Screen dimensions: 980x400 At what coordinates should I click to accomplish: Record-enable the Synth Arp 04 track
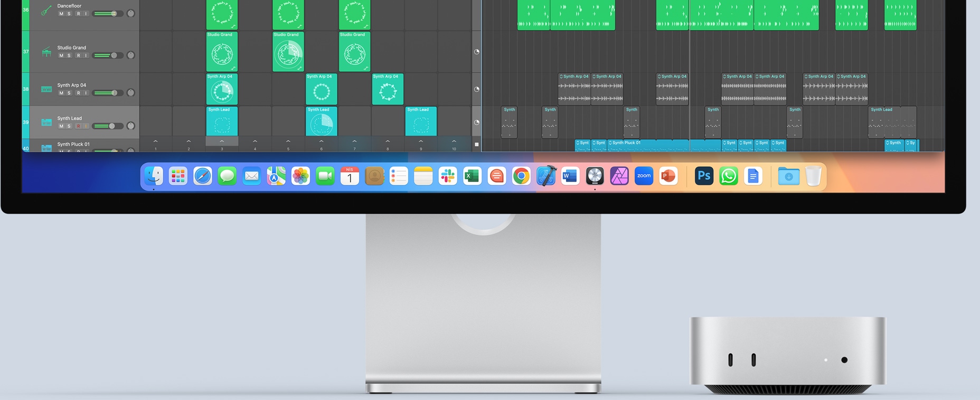coord(78,93)
